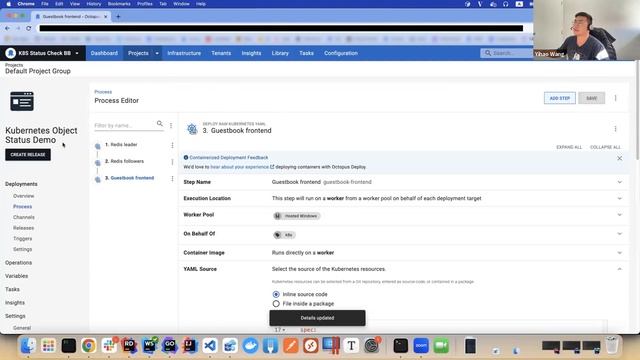The width and height of the screenshot is (640, 360).
Task: Open Visual Studio Code from the dock
Action: coord(210,346)
